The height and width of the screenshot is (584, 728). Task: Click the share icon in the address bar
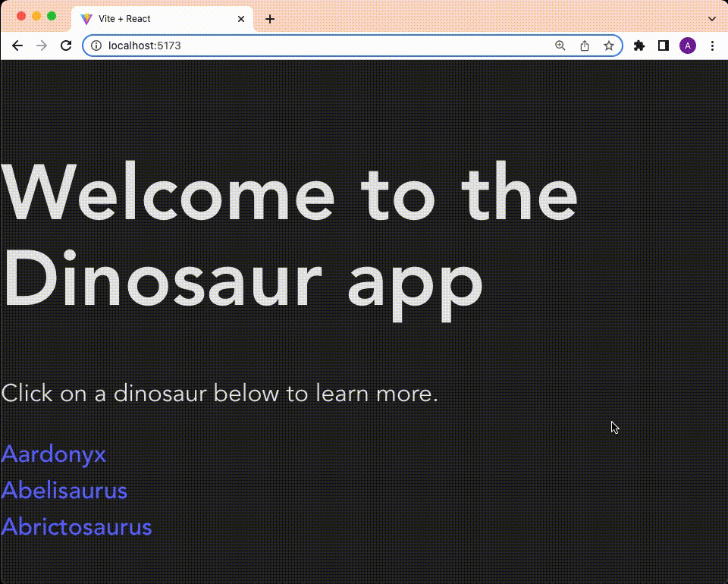coord(584,46)
